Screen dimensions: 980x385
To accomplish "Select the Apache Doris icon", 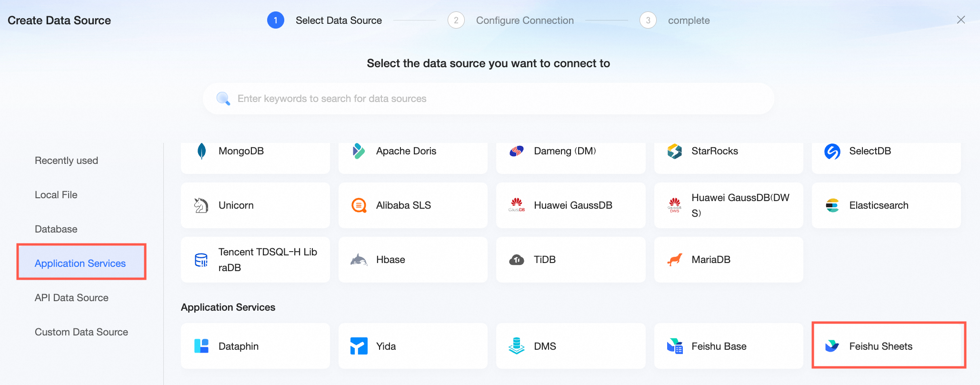I will point(359,151).
